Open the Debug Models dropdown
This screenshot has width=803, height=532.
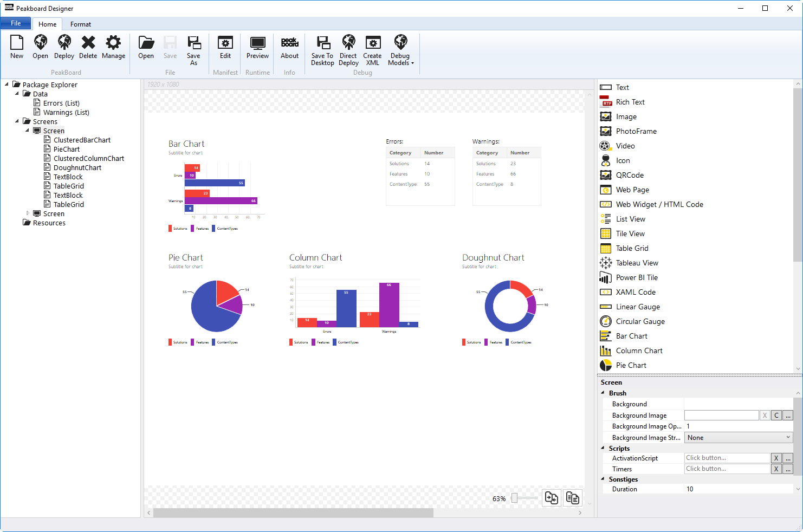[x=400, y=50]
